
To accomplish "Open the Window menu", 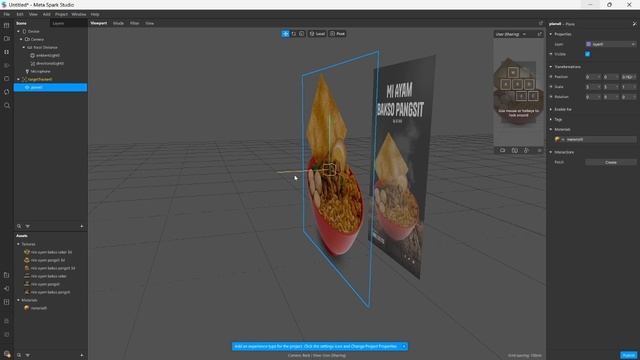I will pos(79,14).
